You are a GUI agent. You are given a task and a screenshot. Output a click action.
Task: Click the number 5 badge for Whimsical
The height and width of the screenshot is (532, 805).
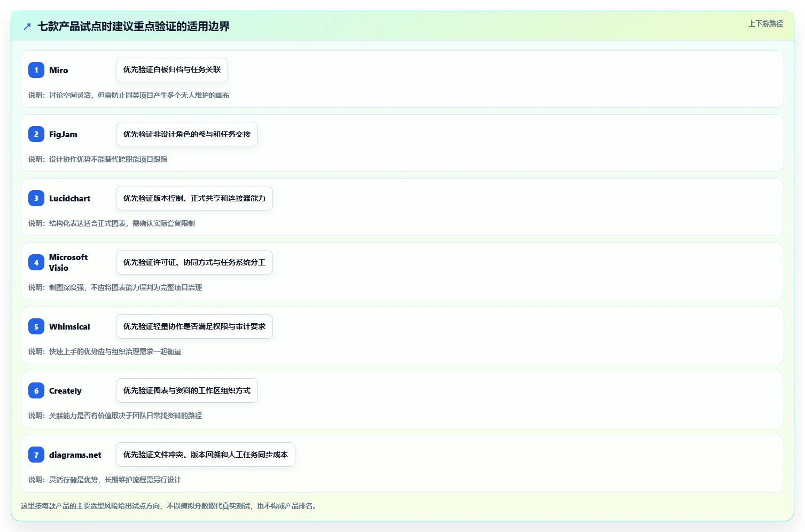36,326
